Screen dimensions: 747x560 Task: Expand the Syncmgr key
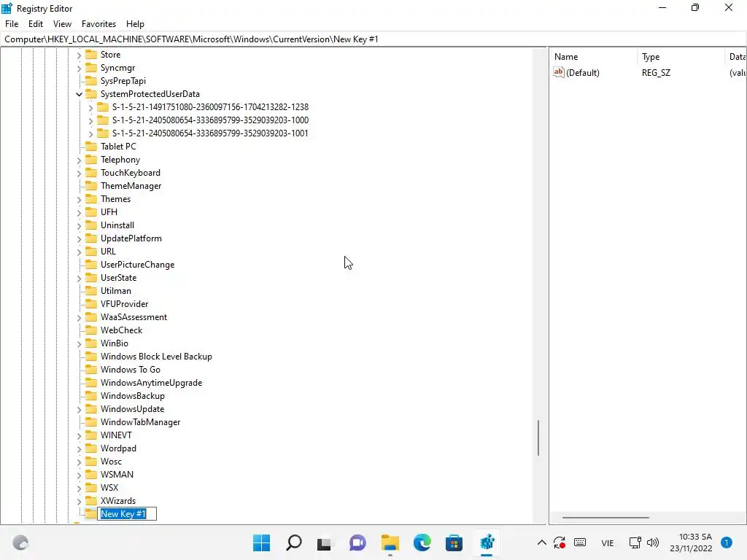click(79, 68)
